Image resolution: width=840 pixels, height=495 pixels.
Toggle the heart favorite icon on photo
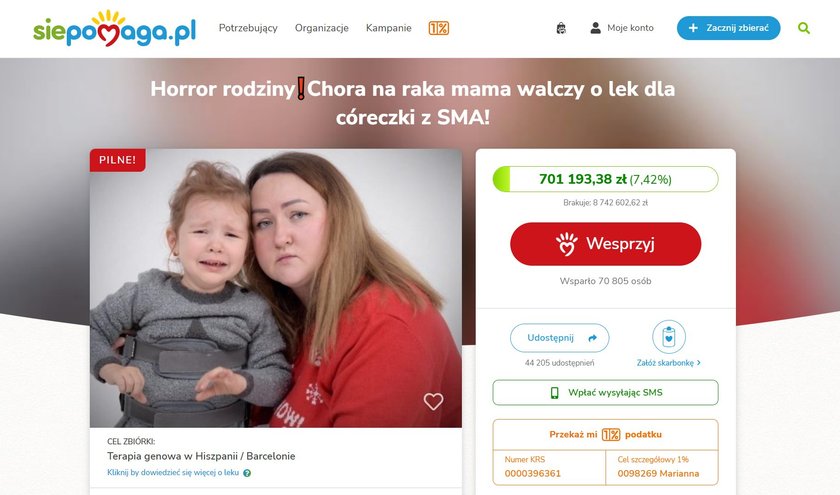pyautogui.click(x=433, y=401)
